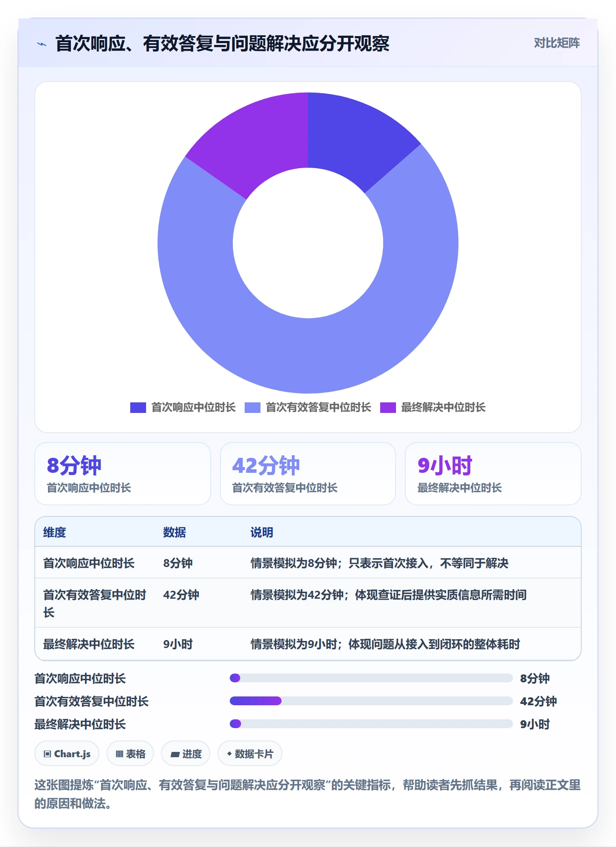Select the 8分钟 stat card
This screenshot has height=847, width=616.
(x=123, y=474)
